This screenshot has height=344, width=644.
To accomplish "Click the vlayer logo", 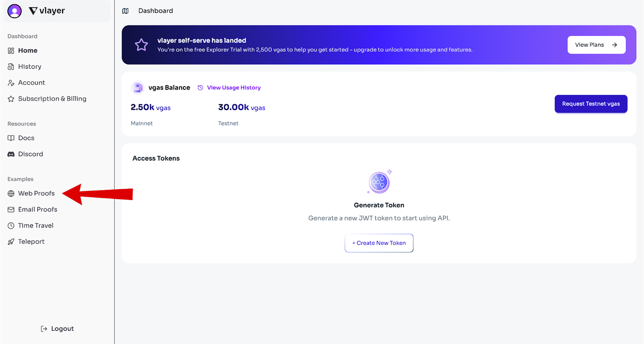I will [x=47, y=11].
